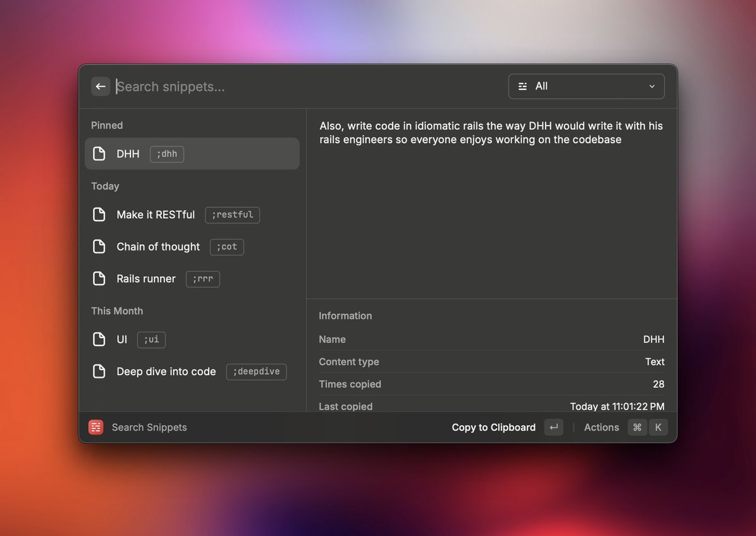The image size is (756, 536).
Task: Click the ;rrr keyword tag
Action: click(203, 279)
